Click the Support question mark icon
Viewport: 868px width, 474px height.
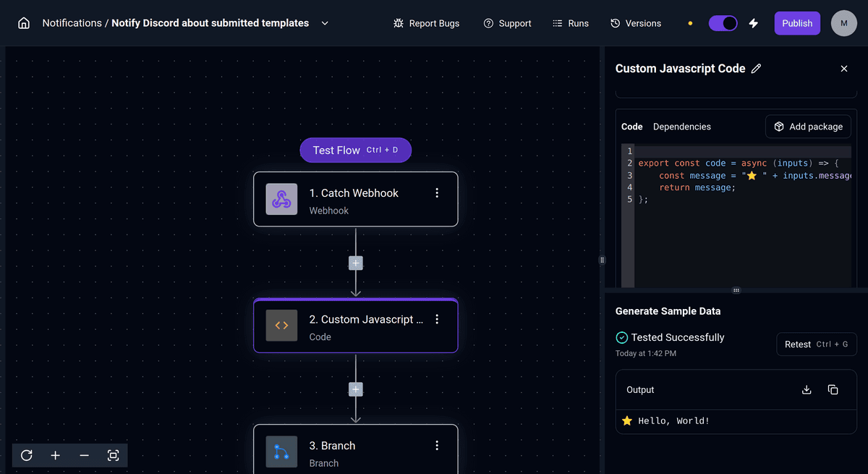click(x=488, y=23)
